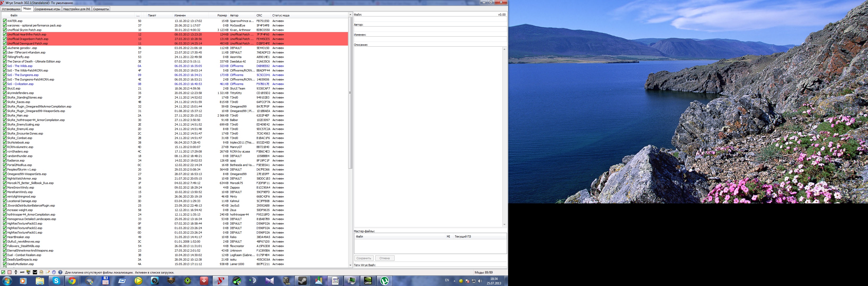This screenshot has height=286, width=868.
Task: Open the Doc browser icon
Action: (x=41, y=272)
